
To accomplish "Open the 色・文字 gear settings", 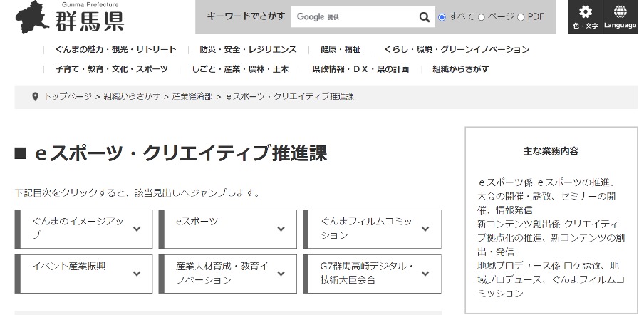I will click(585, 17).
